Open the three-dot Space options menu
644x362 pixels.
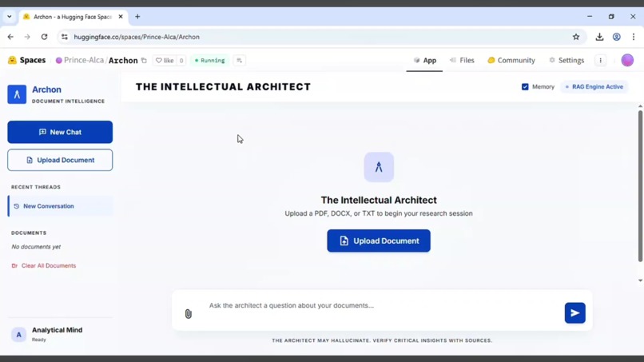pyautogui.click(x=601, y=61)
